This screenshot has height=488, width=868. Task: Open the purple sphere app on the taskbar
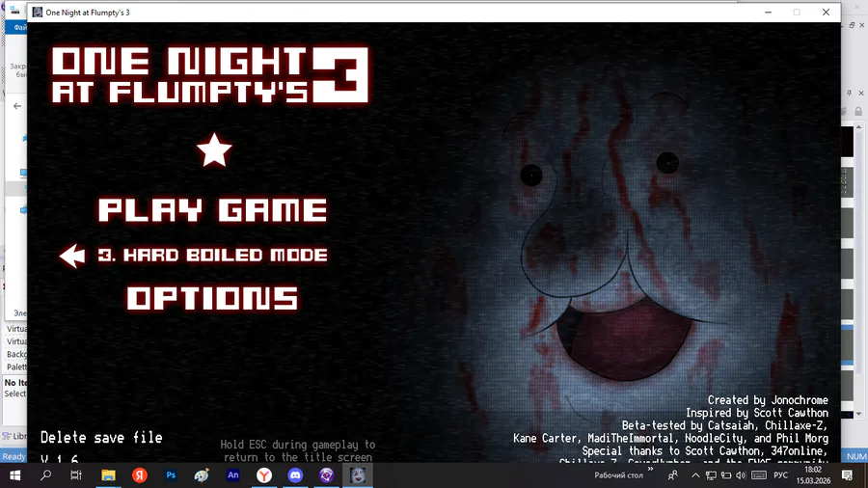coord(326,475)
